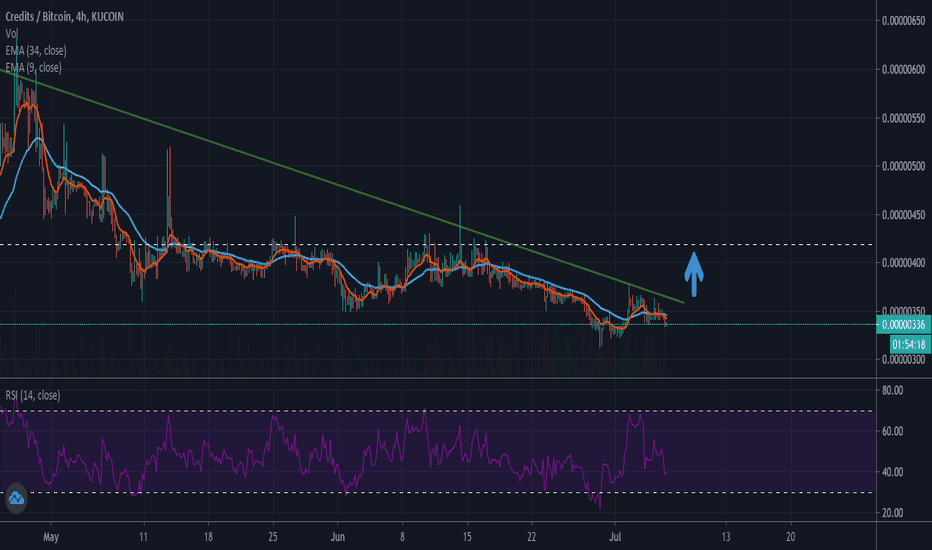Click the Jun date label on time axis

click(x=338, y=537)
